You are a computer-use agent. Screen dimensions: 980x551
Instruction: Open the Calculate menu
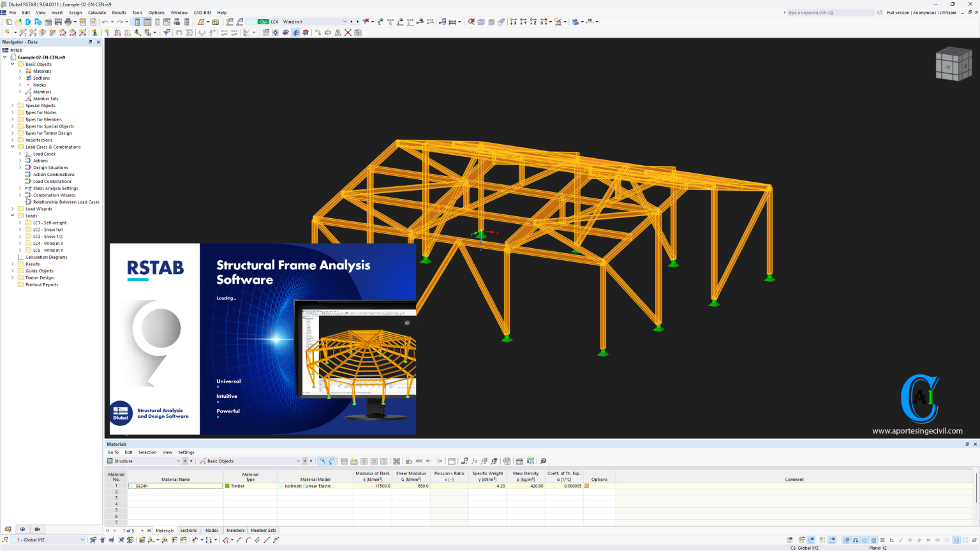[x=97, y=12]
